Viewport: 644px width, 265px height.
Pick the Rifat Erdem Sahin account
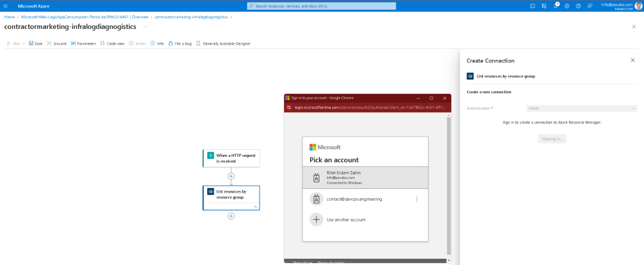tap(365, 178)
